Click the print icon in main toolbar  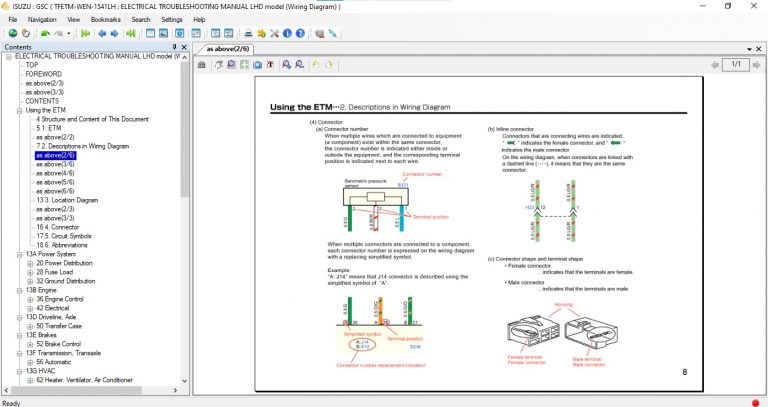pos(247,33)
